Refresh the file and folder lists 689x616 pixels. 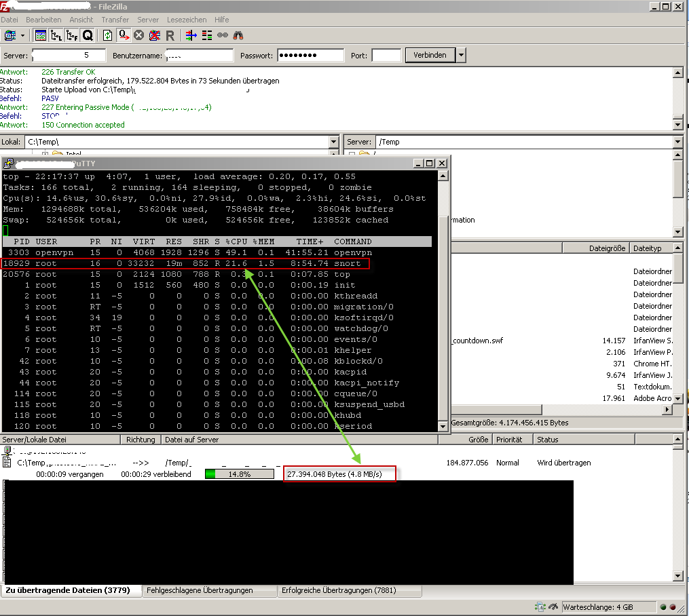pos(107,35)
